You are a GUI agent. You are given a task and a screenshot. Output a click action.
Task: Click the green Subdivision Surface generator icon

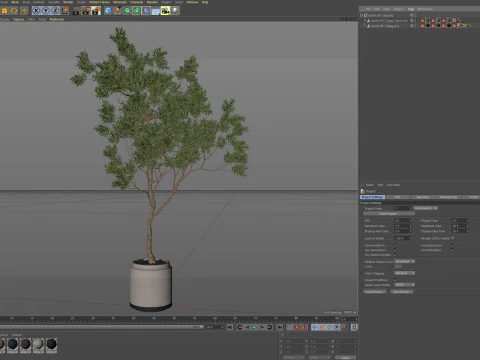coord(127,11)
